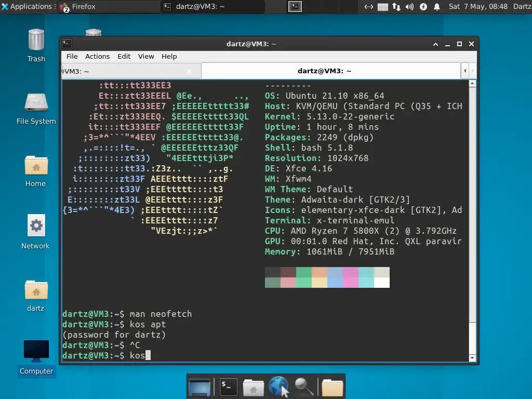The height and width of the screenshot is (399, 532).
Task: Click the 'WM Theme: Default' line
Action: click(309, 189)
